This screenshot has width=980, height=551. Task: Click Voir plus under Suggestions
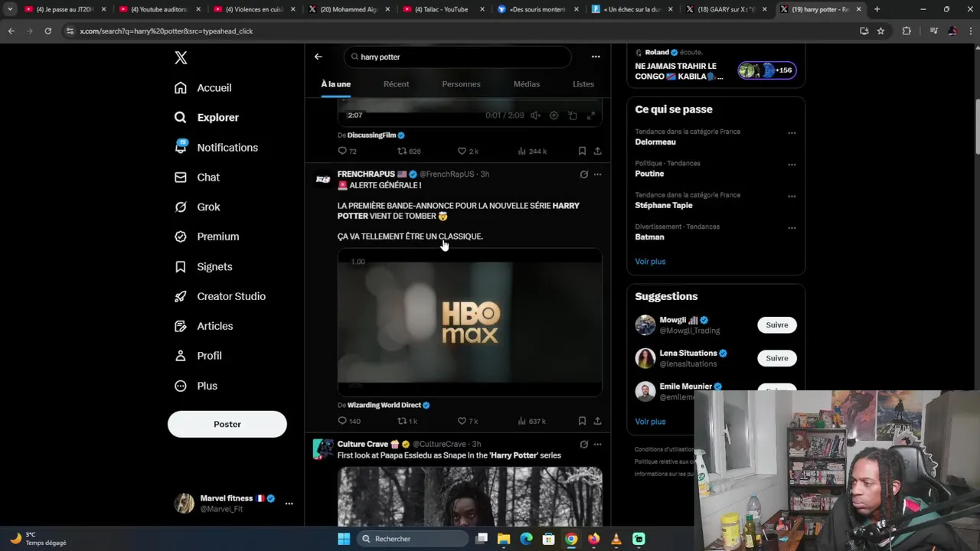click(x=650, y=422)
